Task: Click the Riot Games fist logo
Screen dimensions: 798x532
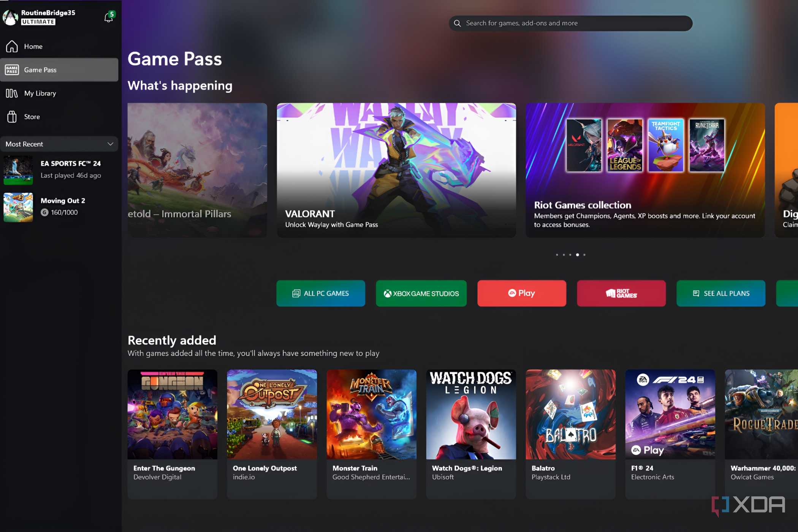Action: [610, 293]
